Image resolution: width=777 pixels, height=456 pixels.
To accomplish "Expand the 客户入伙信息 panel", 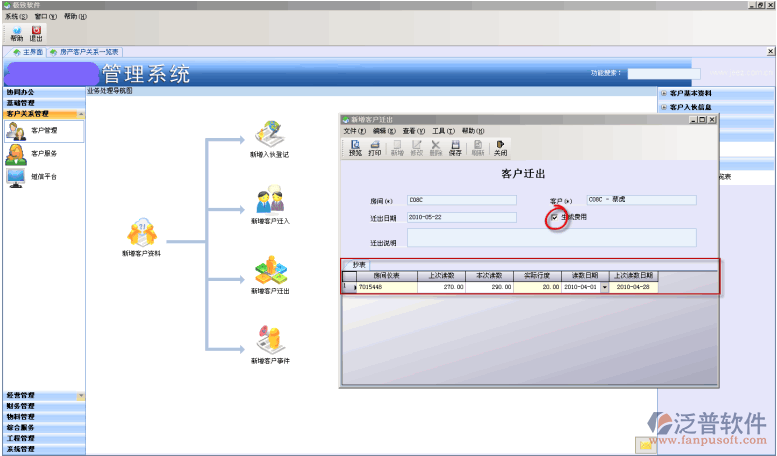I will click(664, 107).
